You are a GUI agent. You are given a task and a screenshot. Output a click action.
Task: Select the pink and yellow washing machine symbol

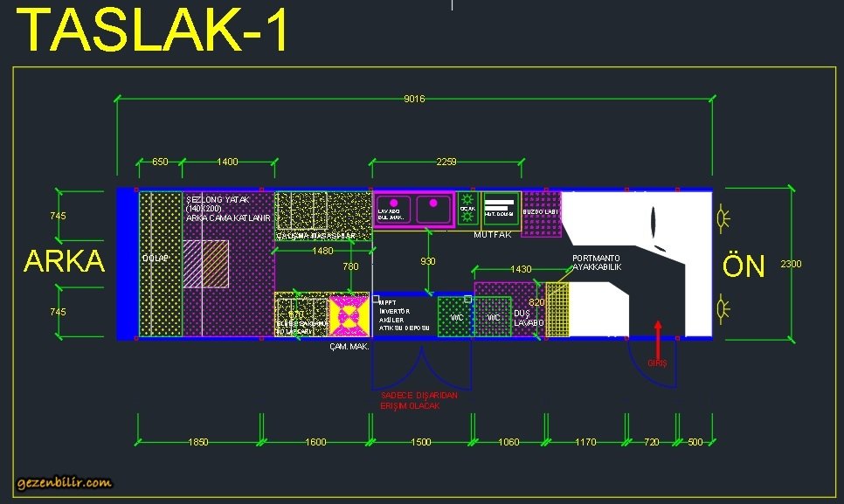(x=348, y=315)
